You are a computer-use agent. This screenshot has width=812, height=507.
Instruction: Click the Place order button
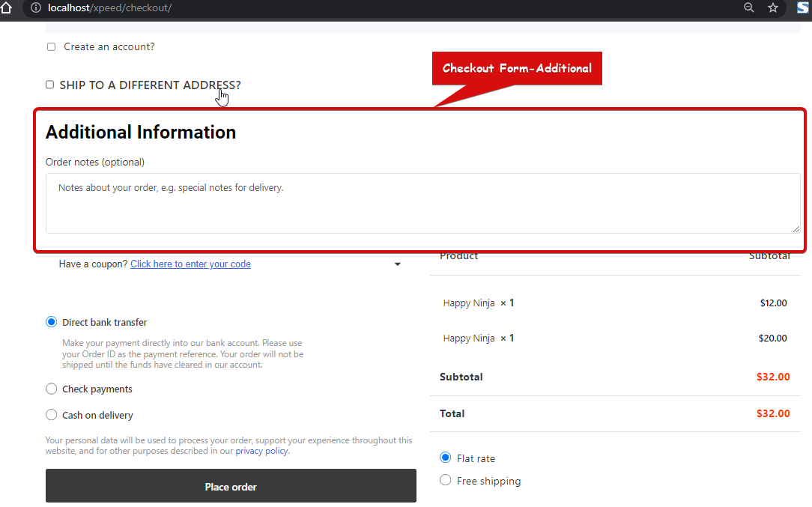pyautogui.click(x=231, y=487)
